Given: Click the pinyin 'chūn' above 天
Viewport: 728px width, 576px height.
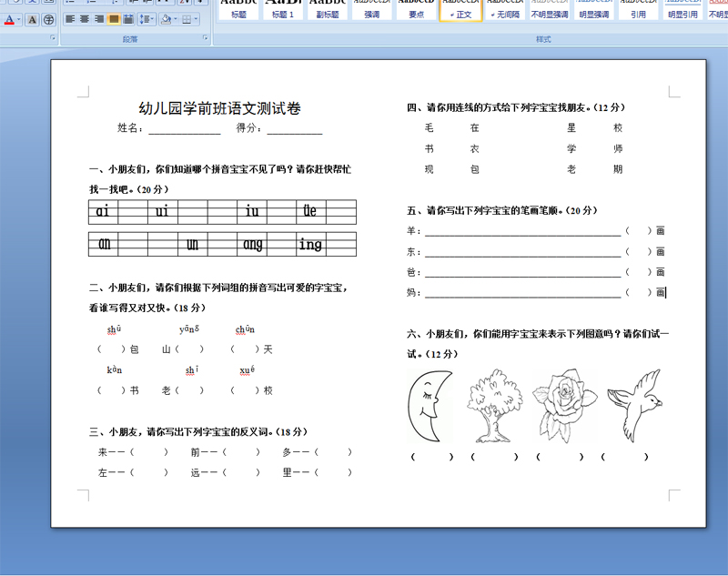Looking at the screenshot, I should click(x=245, y=329).
